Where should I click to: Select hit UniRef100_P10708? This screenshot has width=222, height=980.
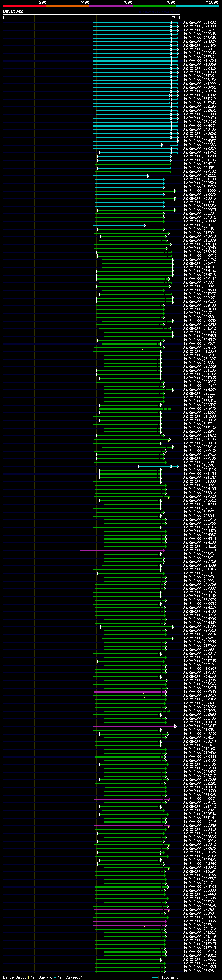pyautogui.click(x=199, y=60)
